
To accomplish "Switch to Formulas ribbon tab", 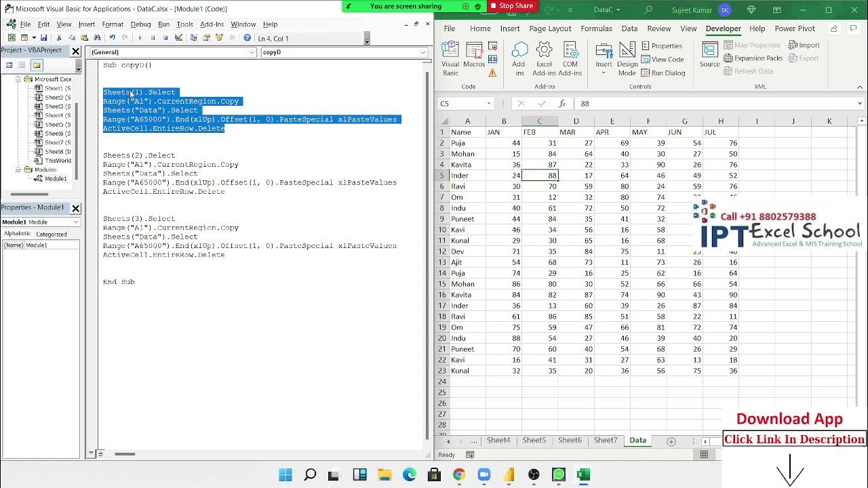I will (596, 28).
